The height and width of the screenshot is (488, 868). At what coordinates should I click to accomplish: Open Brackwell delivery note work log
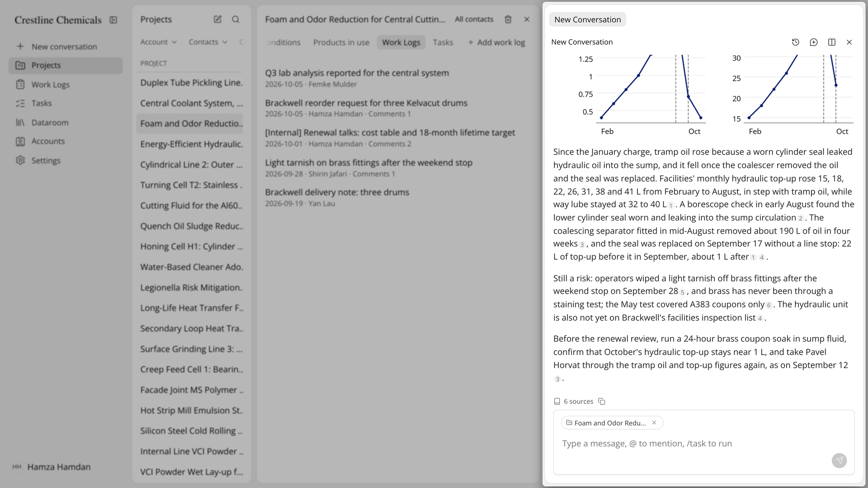(398, 197)
